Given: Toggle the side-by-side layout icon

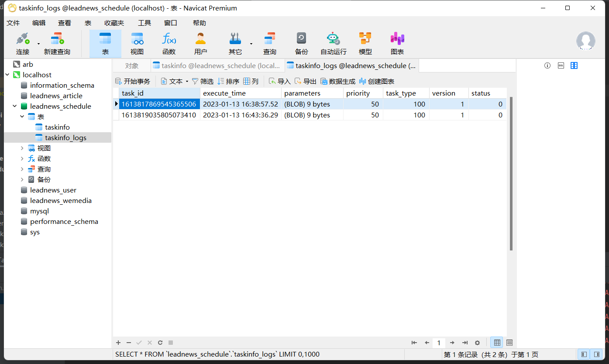Looking at the screenshot, I should (574, 65).
